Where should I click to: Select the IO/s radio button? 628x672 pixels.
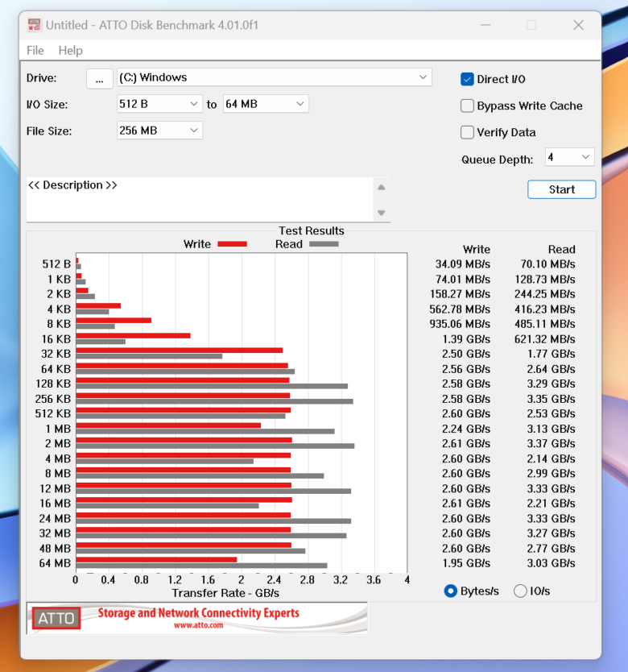tap(520, 591)
